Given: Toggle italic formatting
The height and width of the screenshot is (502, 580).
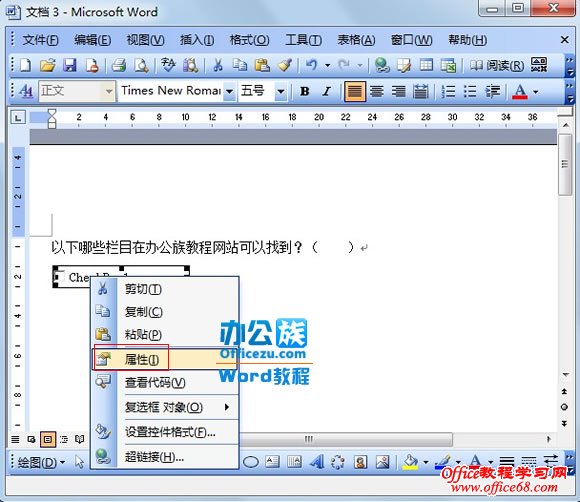Looking at the screenshot, I should [x=326, y=91].
